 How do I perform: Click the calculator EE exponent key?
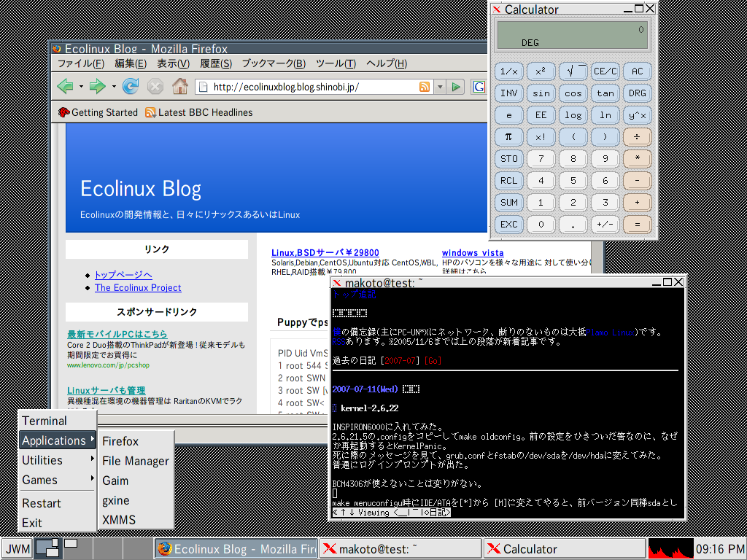tap(541, 115)
